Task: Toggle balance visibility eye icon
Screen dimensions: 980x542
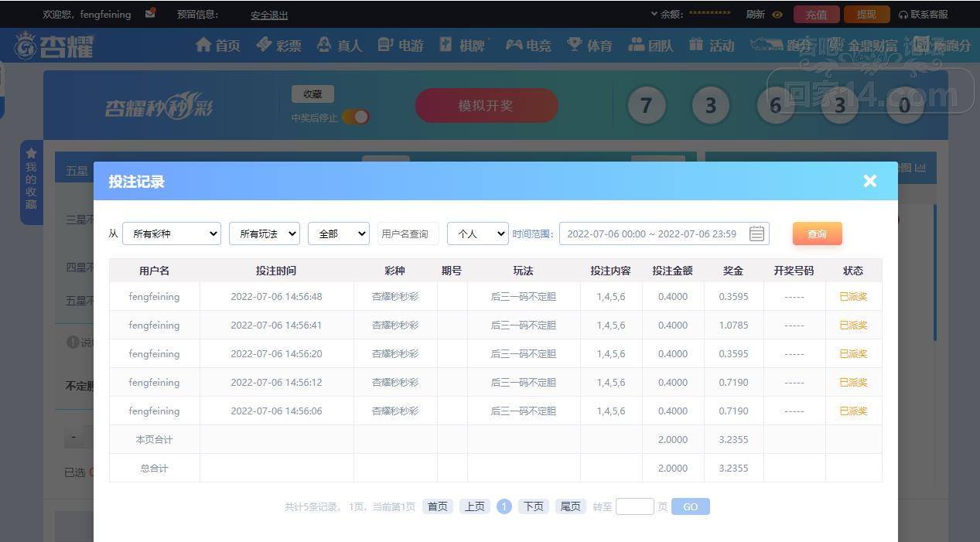Action: [777, 15]
